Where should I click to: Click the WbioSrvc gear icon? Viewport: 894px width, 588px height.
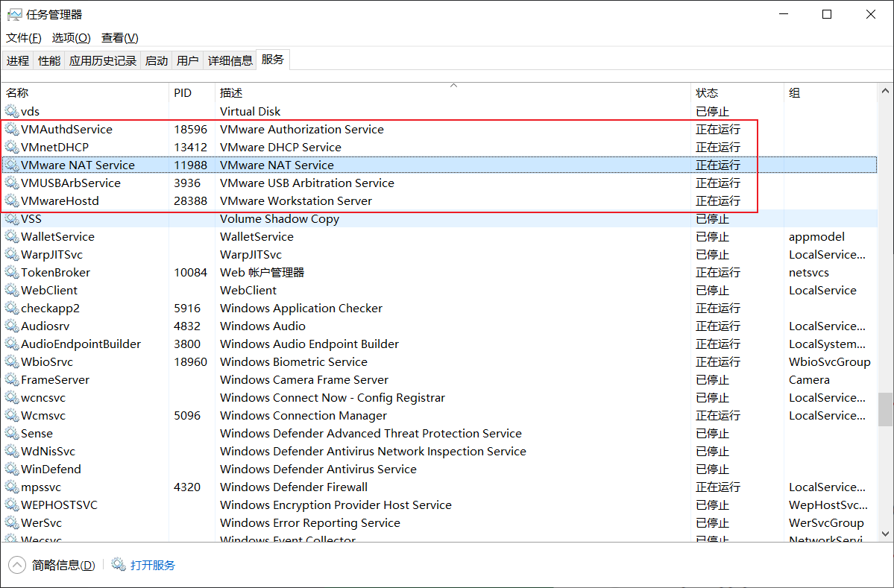12,361
